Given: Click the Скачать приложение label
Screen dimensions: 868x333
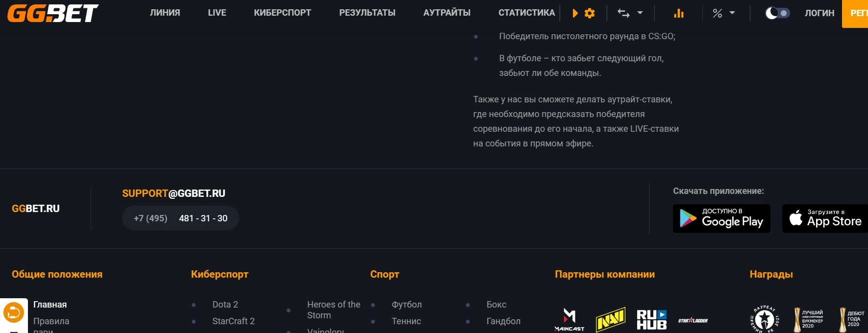Looking at the screenshot, I should (719, 191).
